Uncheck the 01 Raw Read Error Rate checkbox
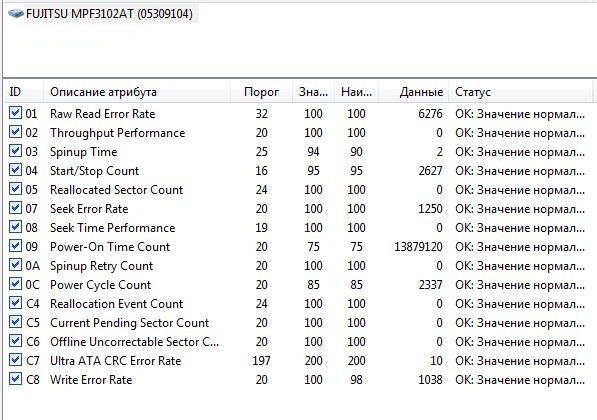This screenshot has height=420, width=597. [15, 113]
